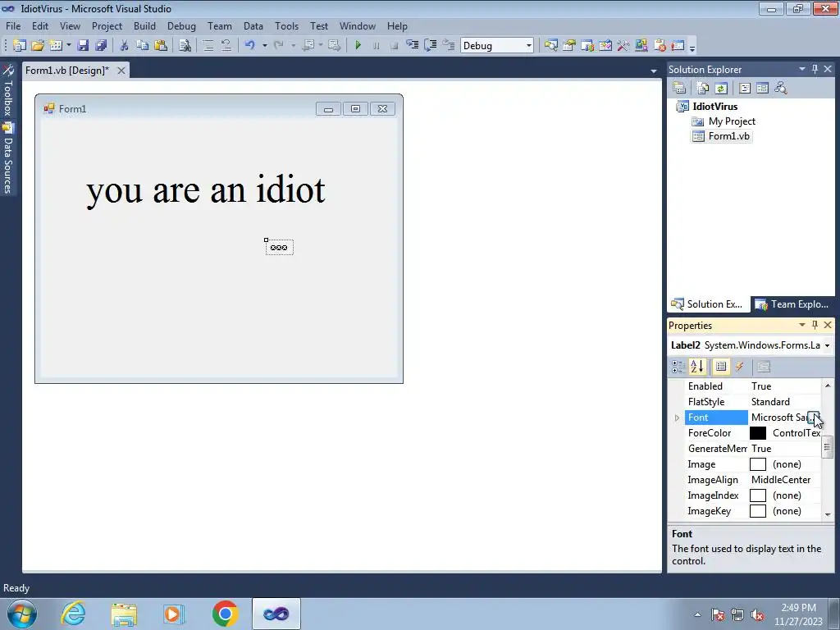The height and width of the screenshot is (630, 840).
Task: Click the Paste clipboard icon
Action: click(160, 46)
